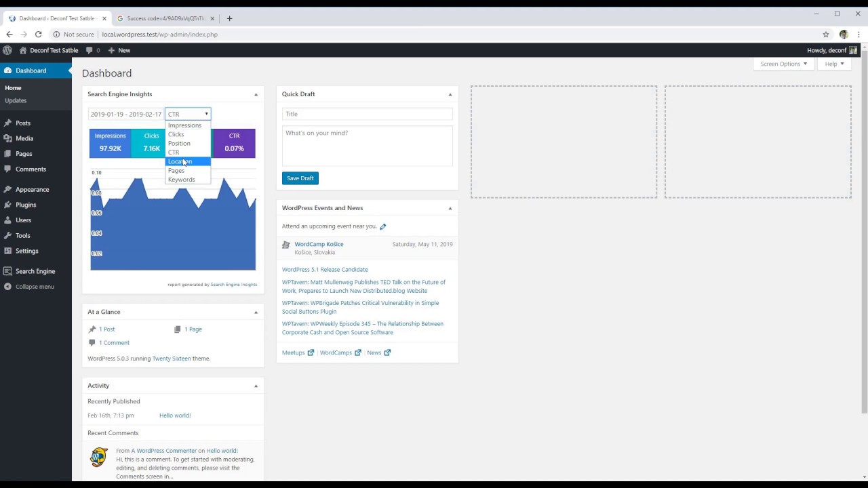Open the Hello world! post under Recently Published
868x488 pixels.
click(175, 415)
